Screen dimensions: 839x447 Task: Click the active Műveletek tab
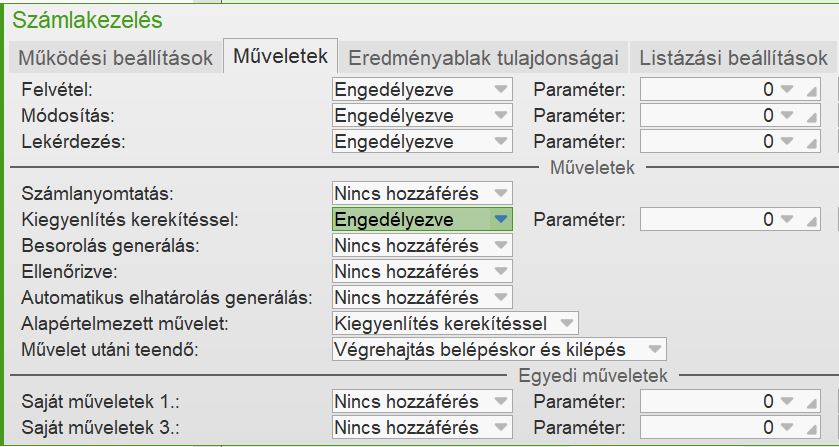[280, 57]
